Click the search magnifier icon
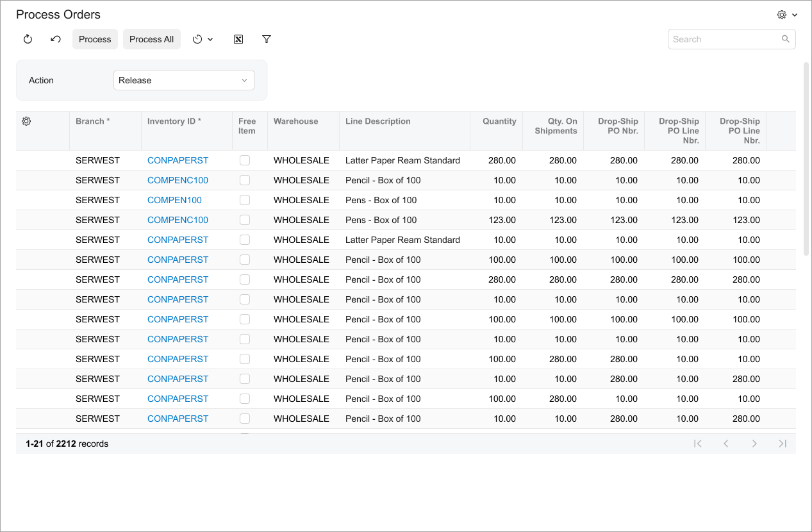Screen dimensions: 812x532 click(x=786, y=39)
